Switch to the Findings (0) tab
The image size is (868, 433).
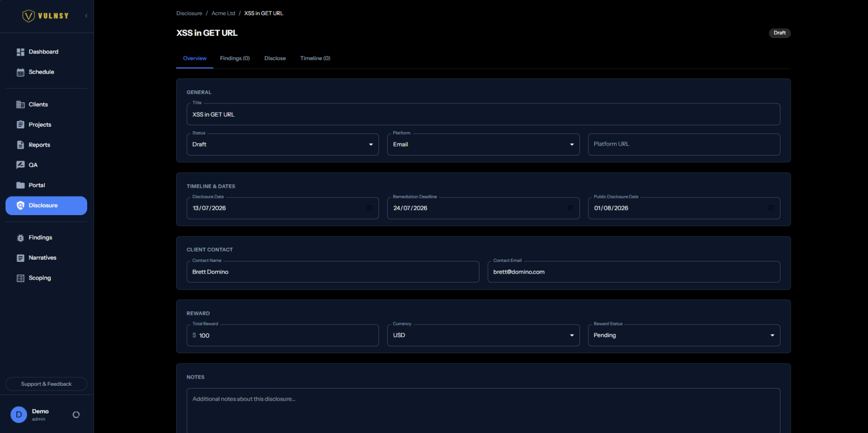tap(235, 59)
